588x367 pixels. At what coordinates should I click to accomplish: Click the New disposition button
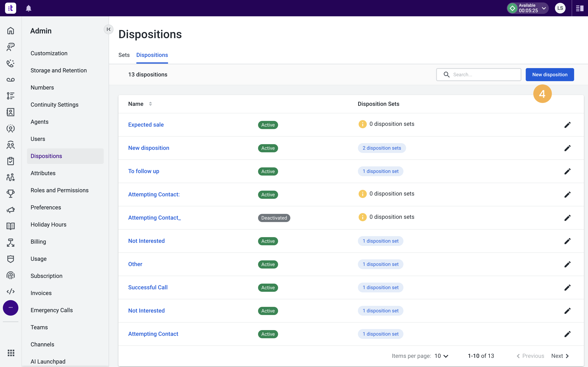pyautogui.click(x=549, y=74)
